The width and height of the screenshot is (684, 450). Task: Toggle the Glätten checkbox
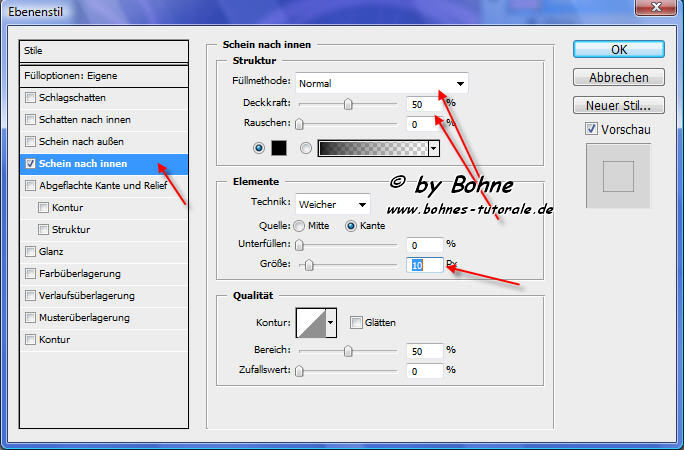(x=356, y=322)
